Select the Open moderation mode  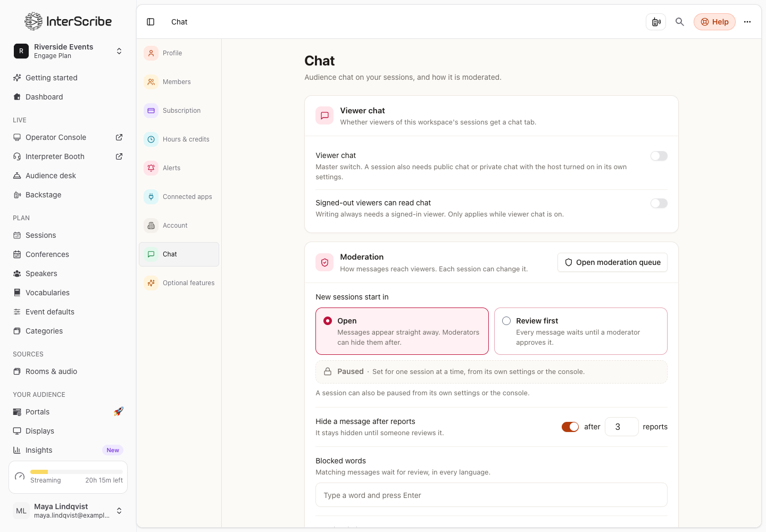tap(402, 331)
